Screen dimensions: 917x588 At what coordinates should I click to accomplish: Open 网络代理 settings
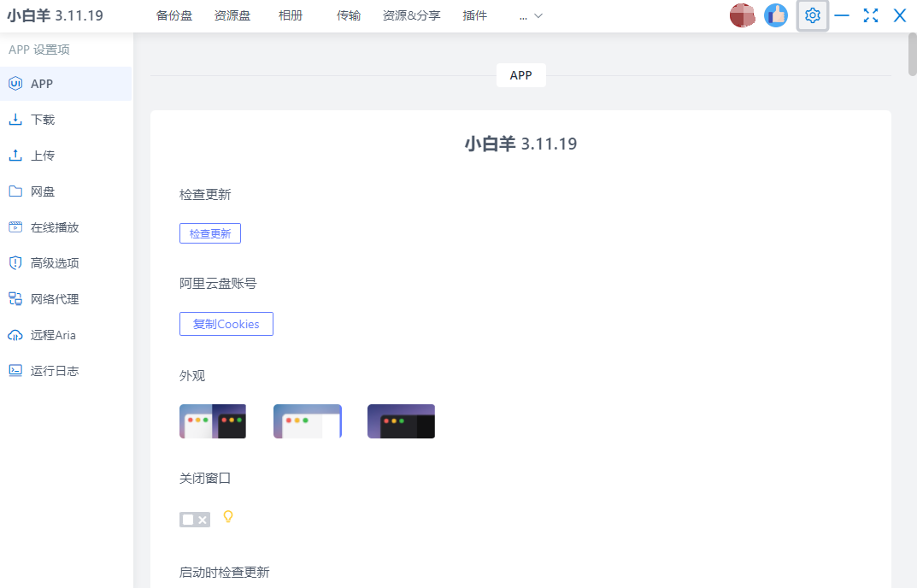coord(66,299)
